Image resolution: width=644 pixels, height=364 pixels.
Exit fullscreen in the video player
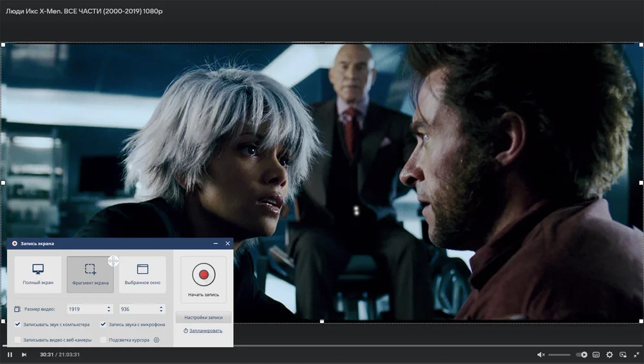(x=636, y=355)
